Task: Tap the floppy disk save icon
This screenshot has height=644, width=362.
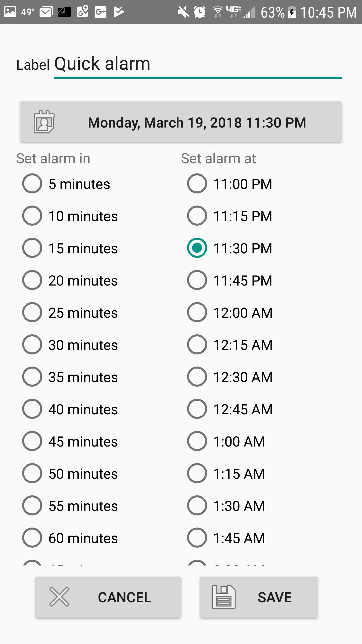Action: (223, 597)
